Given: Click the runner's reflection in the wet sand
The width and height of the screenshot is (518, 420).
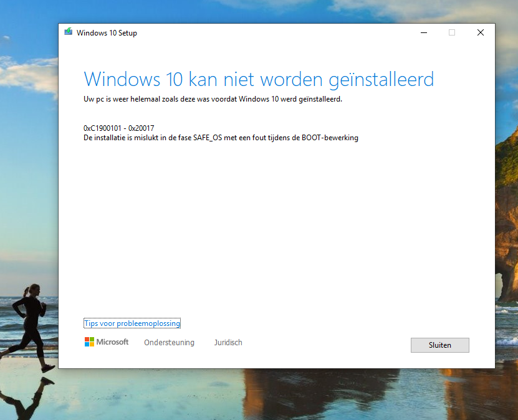Looking at the screenshot, I should [x=26, y=398].
